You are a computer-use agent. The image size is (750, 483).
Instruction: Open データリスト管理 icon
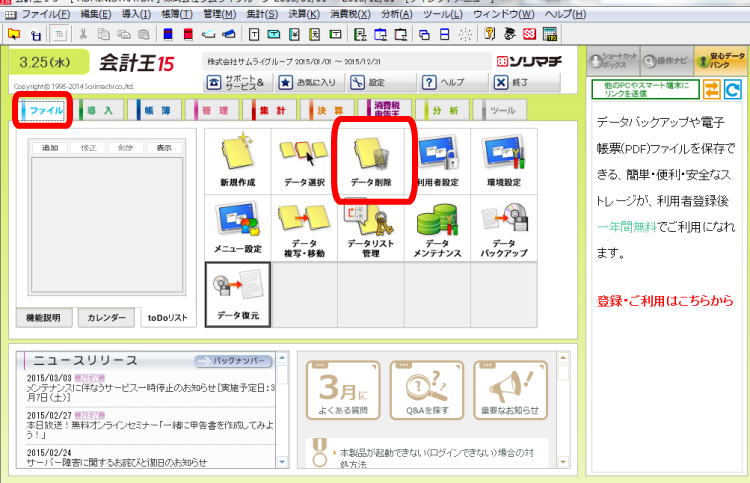[x=371, y=227]
